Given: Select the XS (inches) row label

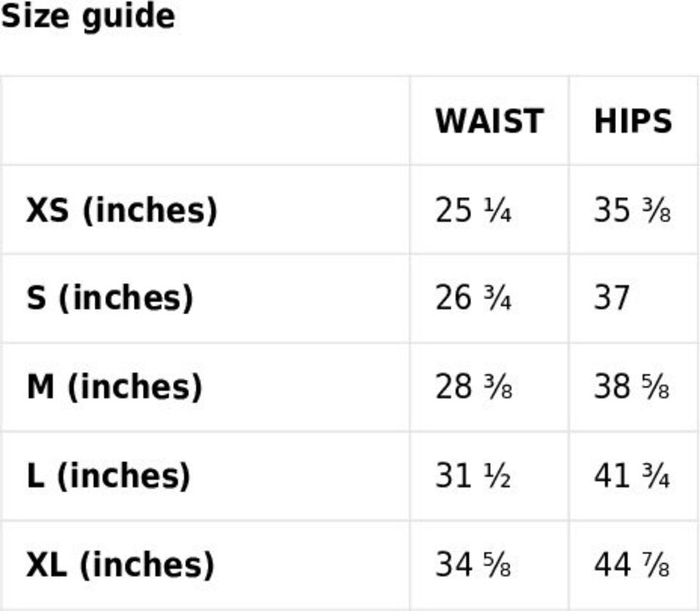Looking at the screenshot, I should pos(122,210).
